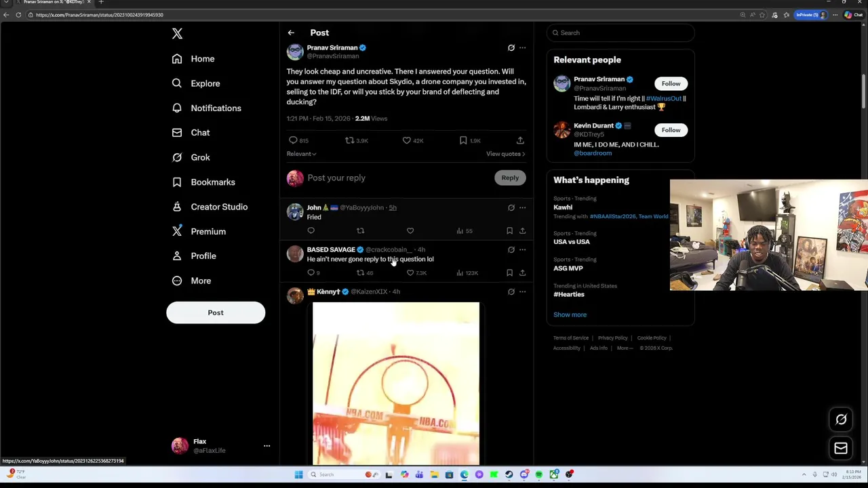Follow Kevin Durant in Relevant people

[671, 130]
